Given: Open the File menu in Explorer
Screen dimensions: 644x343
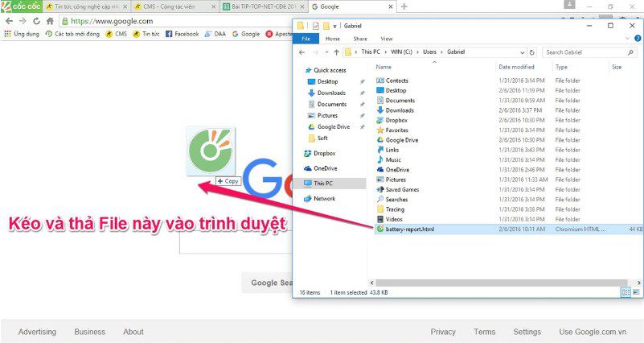Looking at the screenshot, I should pyautogui.click(x=306, y=39).
